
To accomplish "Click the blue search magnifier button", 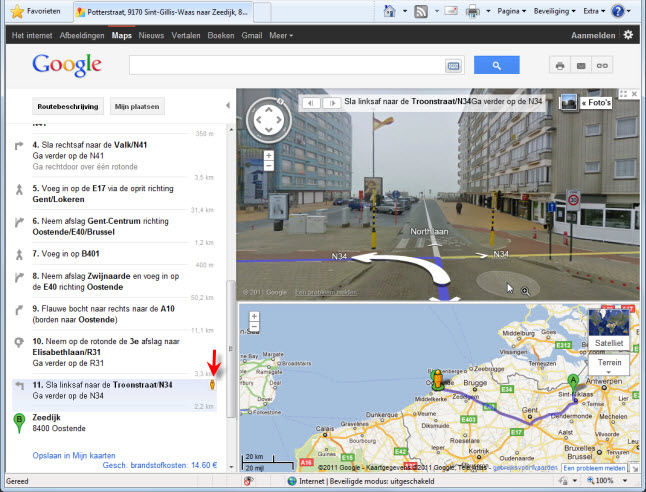I will point(496,65).
